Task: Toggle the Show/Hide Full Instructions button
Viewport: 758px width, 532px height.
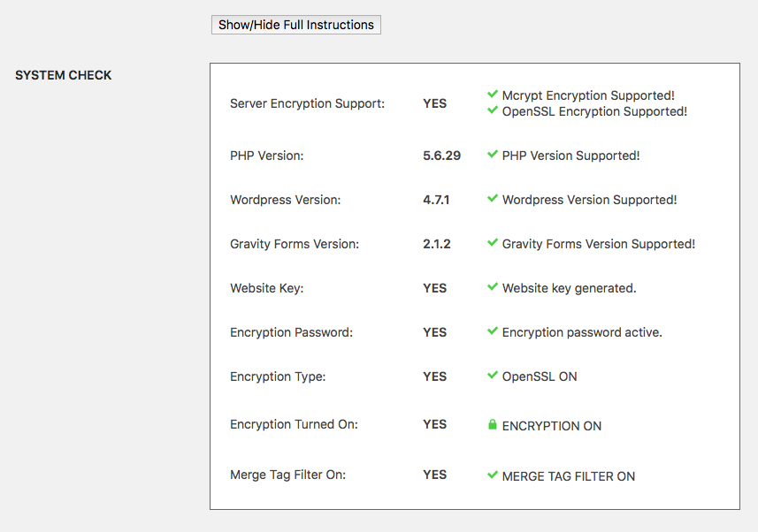Action: [x=295, y=25]
